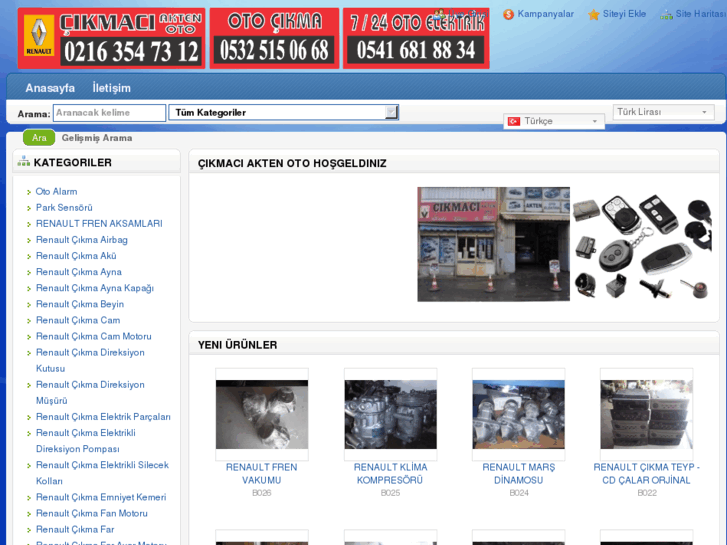Click the 7/24 OTO ELEKTRİK banner
727x545 pixels.
click(x=416, y=38)
